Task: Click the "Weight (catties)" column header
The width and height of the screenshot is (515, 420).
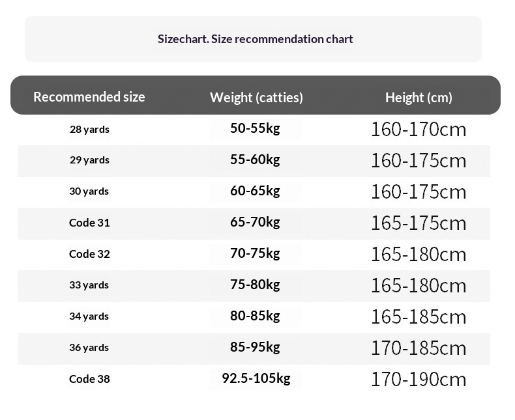Action: click(256, 98)
